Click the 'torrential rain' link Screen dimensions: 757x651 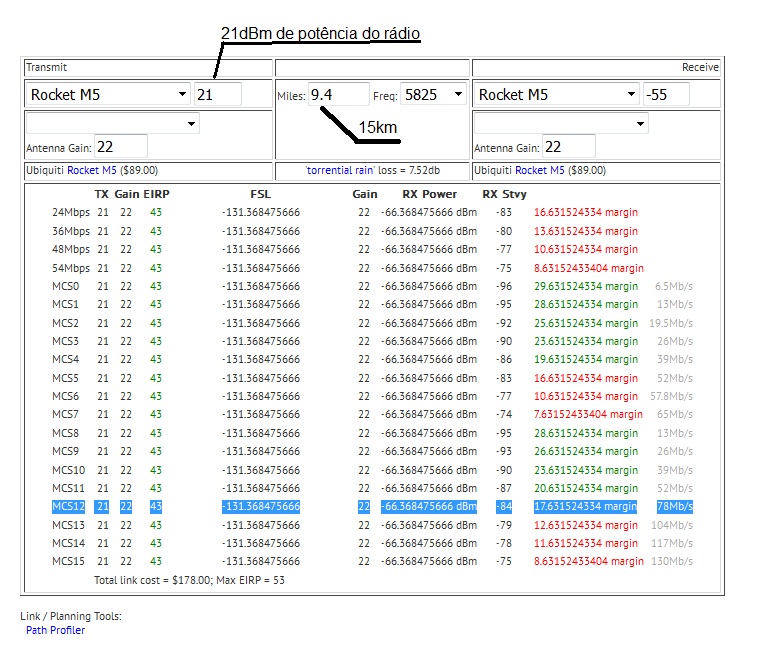coord(340,170)
